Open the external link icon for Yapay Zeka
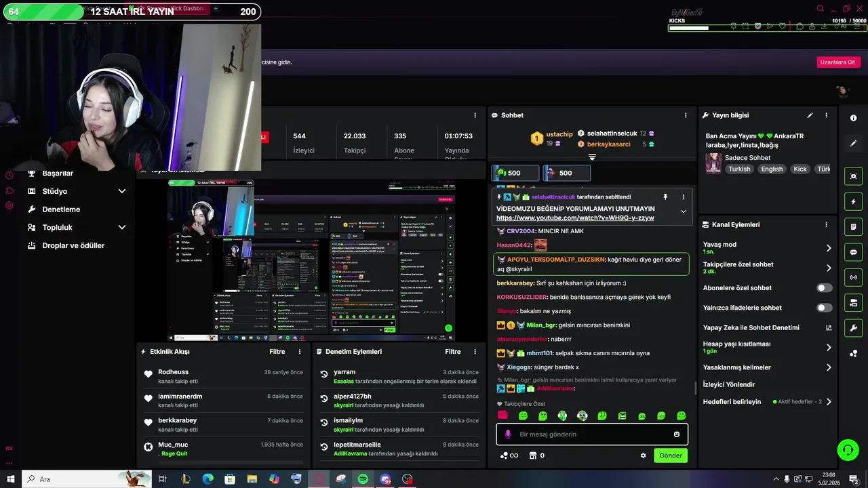 [829, 327]
